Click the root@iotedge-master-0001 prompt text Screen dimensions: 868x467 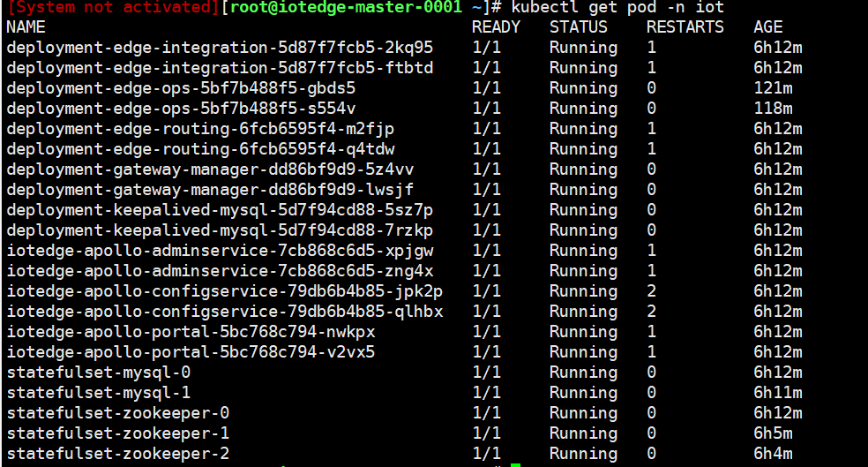click(x=346, y=7)
